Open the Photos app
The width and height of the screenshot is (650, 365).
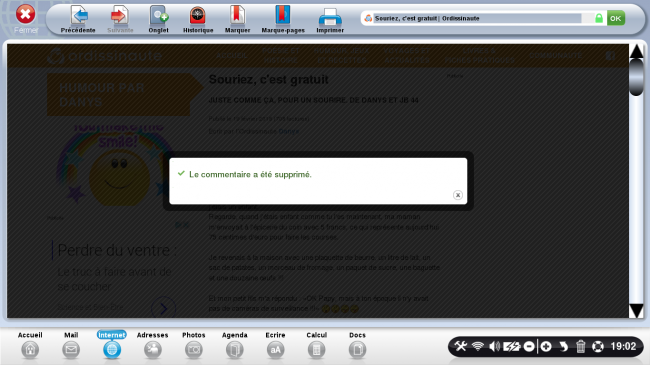(194, 345)
